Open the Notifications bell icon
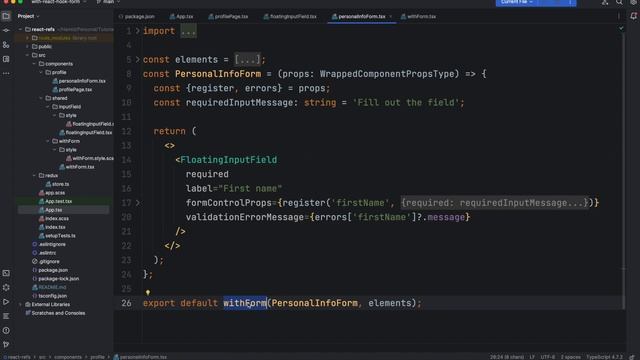 [633, 16]
